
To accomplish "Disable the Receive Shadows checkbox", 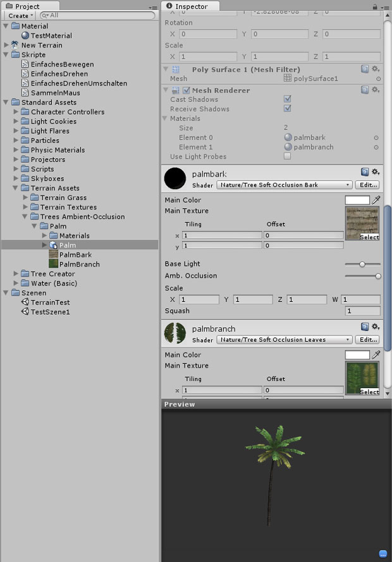I will pos(288,109).
